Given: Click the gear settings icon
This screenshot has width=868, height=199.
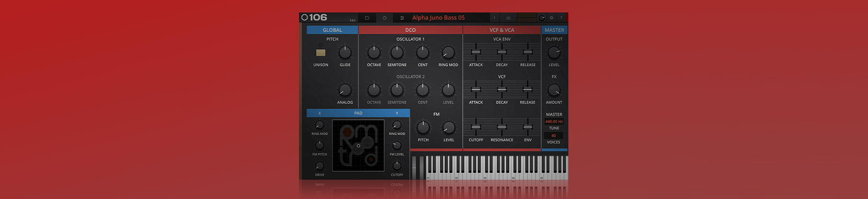Looking at the screenshot, I should pyautogui.click(x=551, y=18).
